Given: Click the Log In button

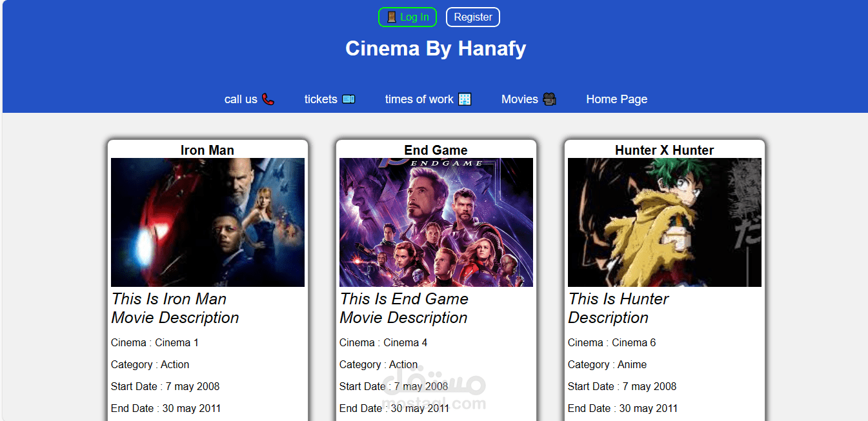Looking at the screenshot, I should (x=407, y=17).
